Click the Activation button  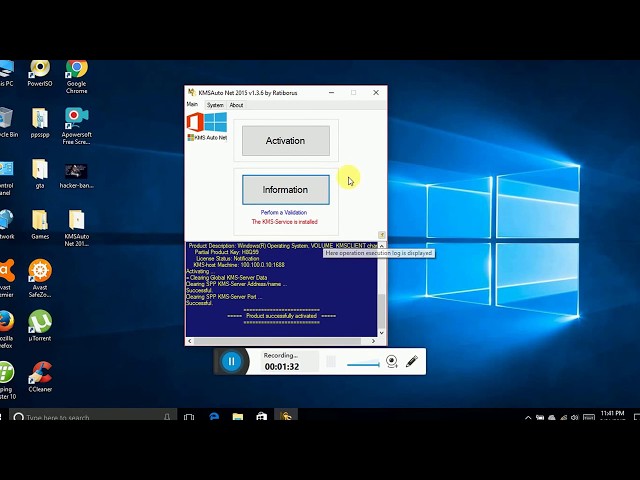286,141
